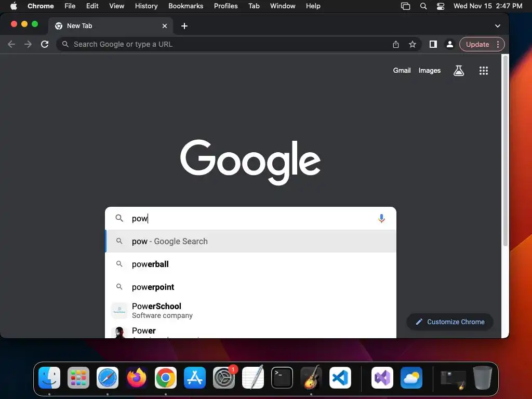Open a new tab with plus button
This screenshot has height=399, width=532.
click(184, 26)
